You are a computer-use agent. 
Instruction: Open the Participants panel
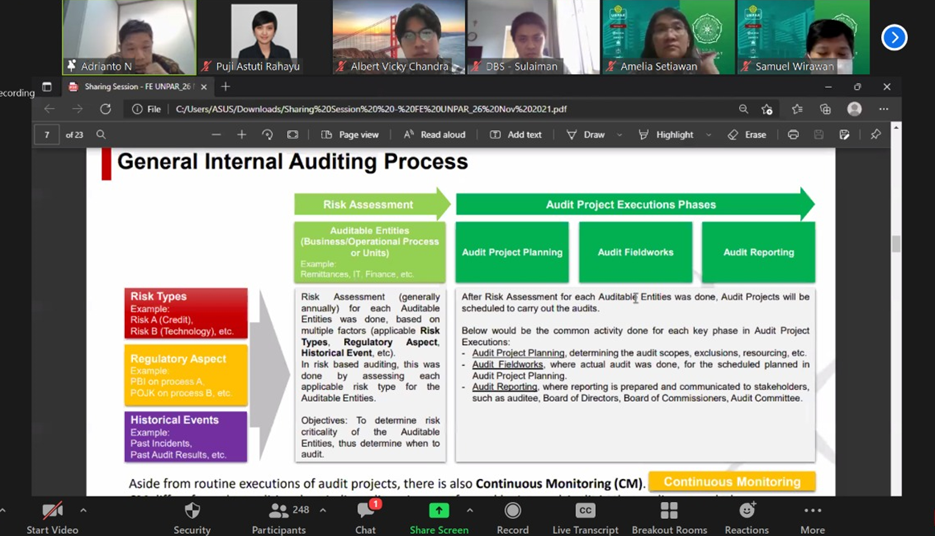click(x=279, y=511)
